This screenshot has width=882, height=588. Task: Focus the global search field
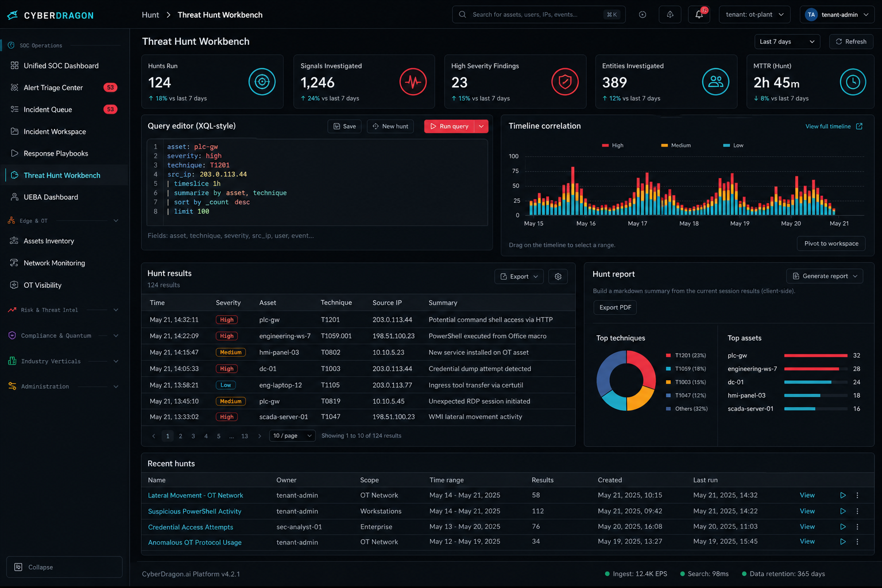pos(539,14)
